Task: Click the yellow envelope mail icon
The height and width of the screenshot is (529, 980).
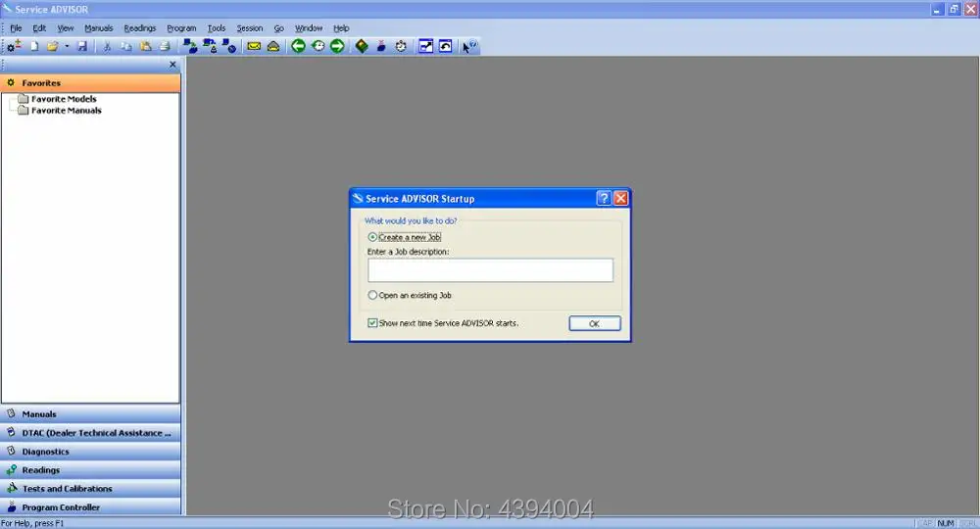Action: (254, 46)
